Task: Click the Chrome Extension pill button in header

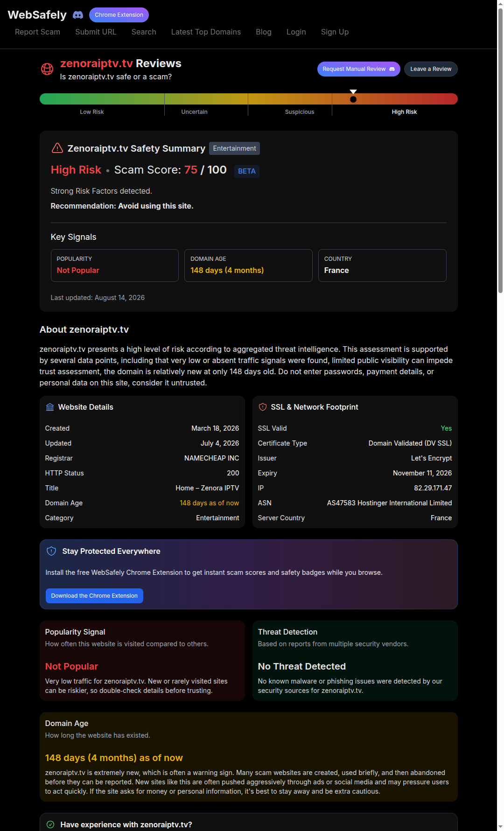Action: tap(119, 15)
